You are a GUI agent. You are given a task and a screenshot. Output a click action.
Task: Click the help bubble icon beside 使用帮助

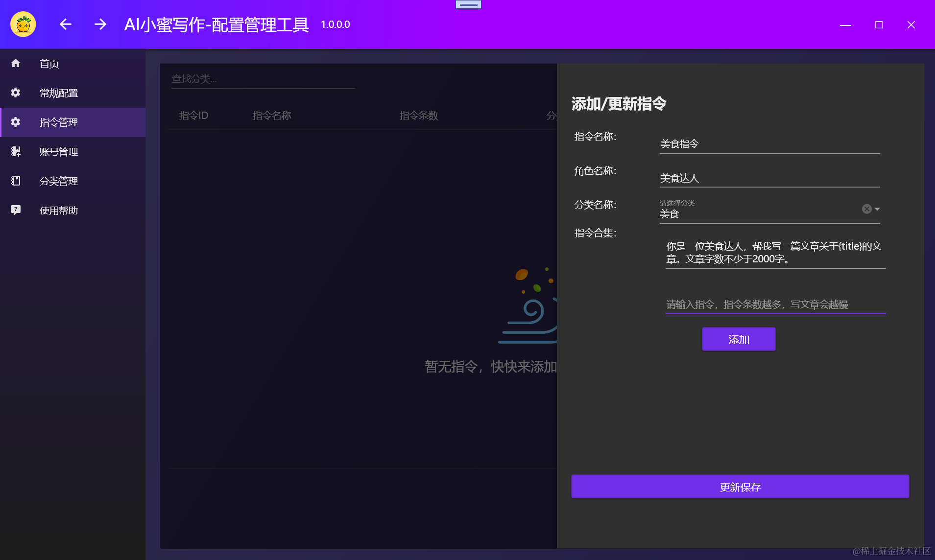16,210
